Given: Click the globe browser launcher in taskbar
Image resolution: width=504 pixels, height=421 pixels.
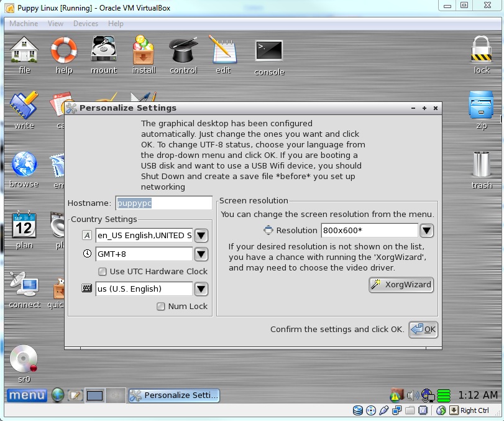Looking at the screenshot, I should [58, 395].
